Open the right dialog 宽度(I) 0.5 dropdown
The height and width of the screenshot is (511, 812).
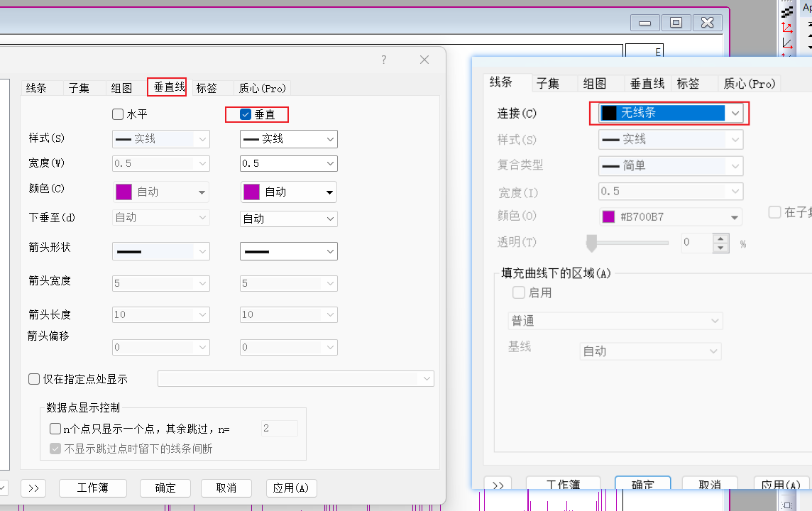tap(671, 192)
